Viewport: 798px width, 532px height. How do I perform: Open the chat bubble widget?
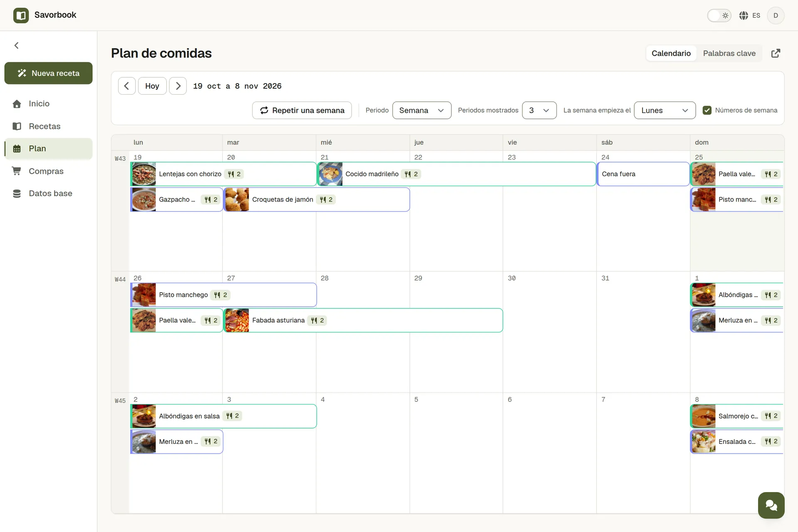[771, 505]
